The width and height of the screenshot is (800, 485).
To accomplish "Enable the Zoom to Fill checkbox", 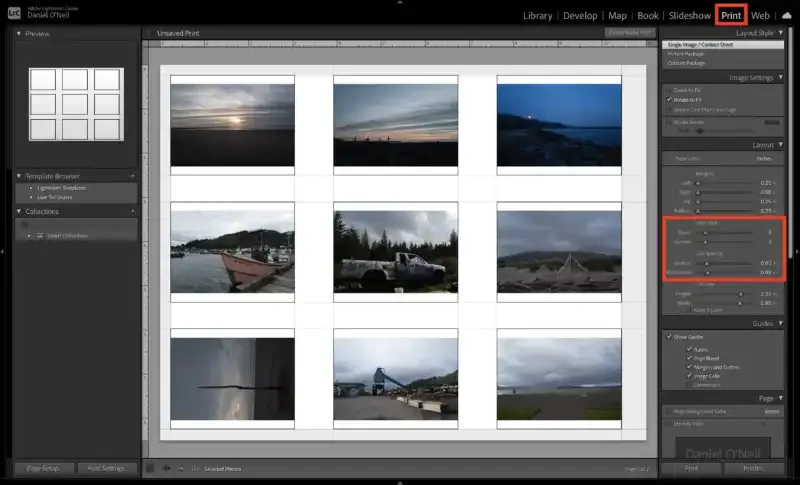I will coord(669,90).
